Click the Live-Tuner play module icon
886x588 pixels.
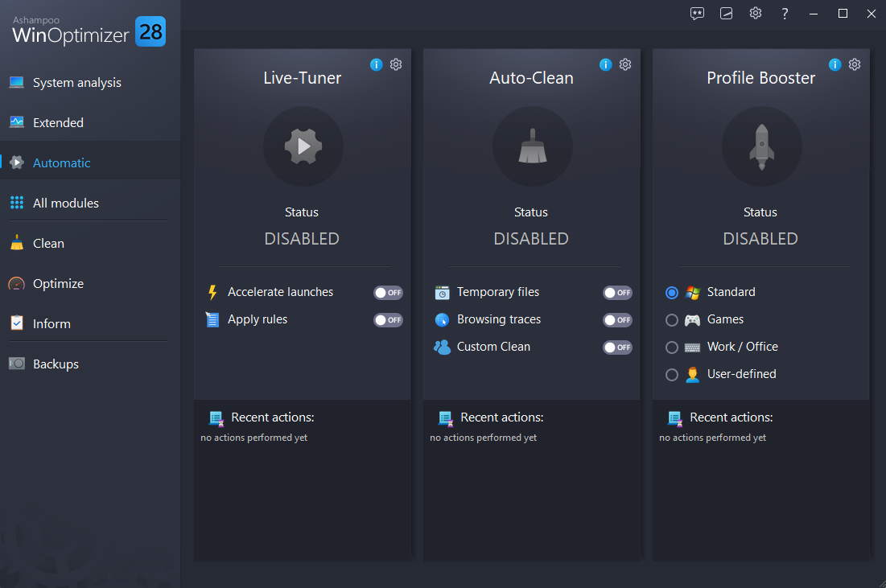pyautogui.click(x=303, y=146)
